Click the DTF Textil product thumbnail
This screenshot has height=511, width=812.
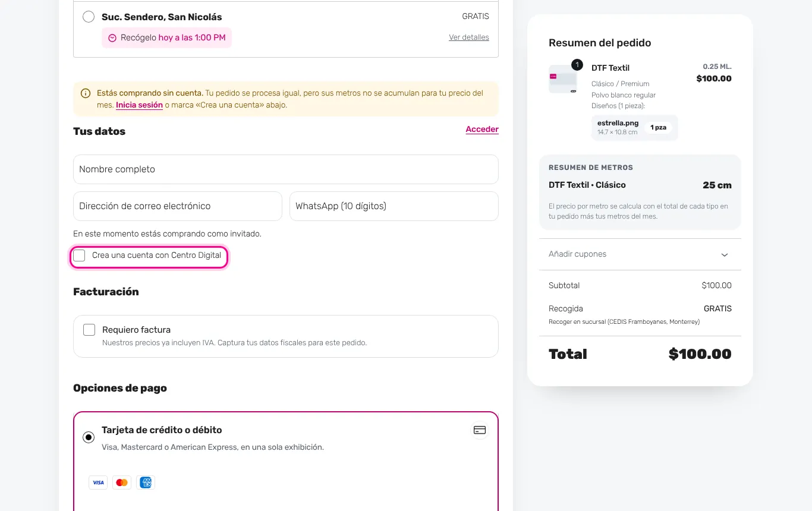tap(562, 79)
